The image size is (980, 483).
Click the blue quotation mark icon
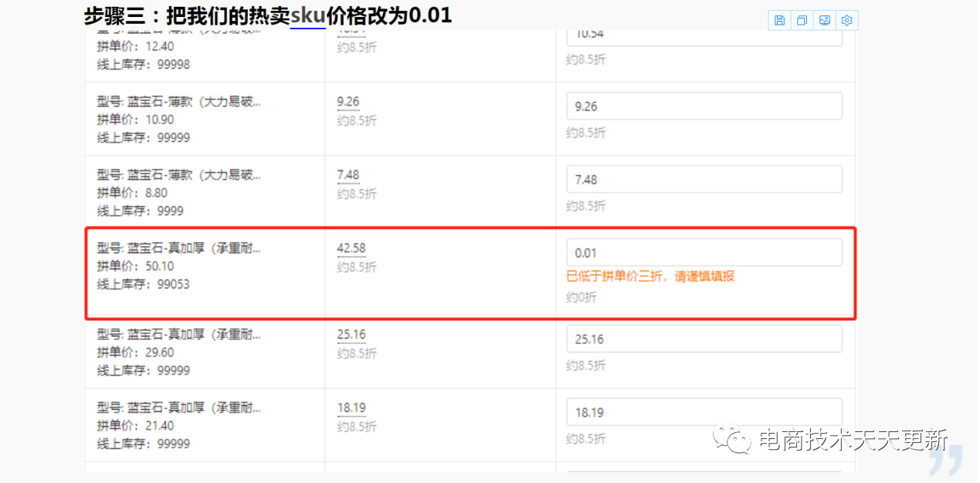946,461
